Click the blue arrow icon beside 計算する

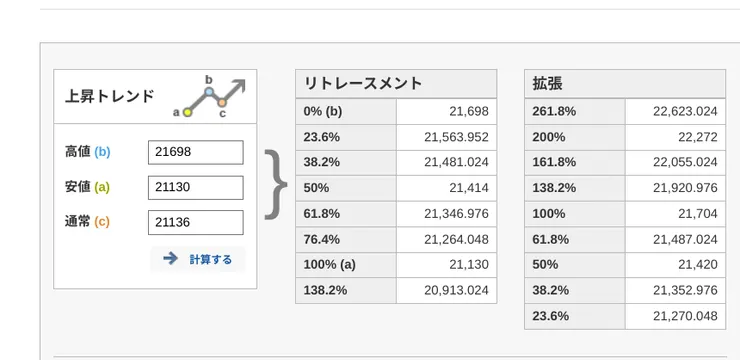(x=170, y=259)
